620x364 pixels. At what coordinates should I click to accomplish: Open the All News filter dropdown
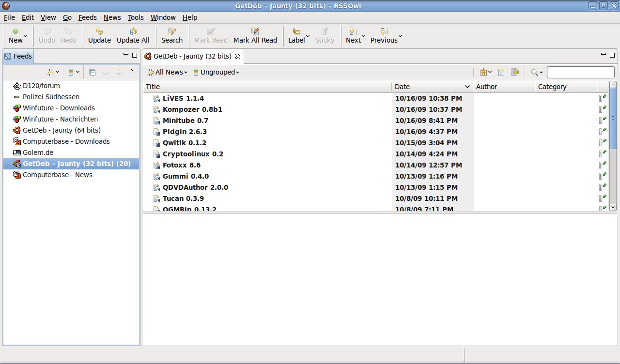(x=168, y=72)
